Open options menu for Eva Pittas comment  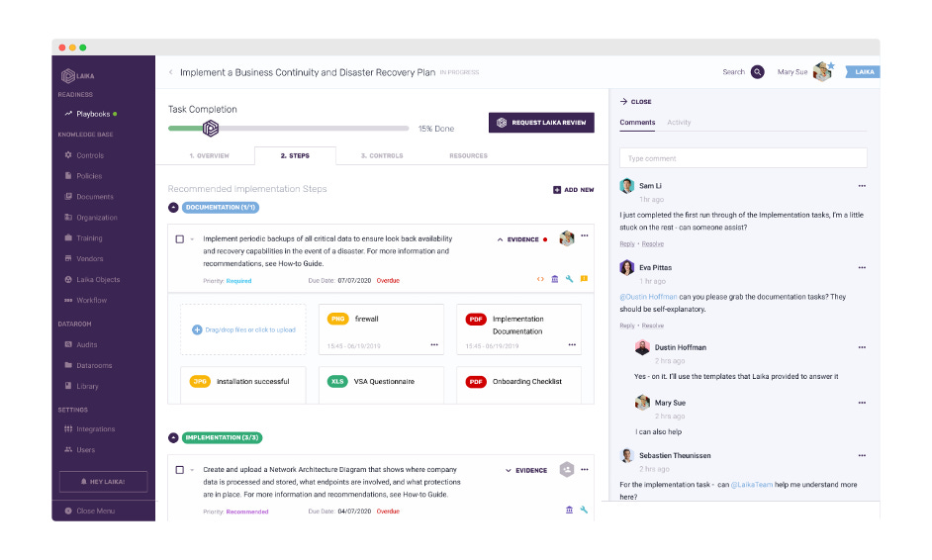point(862,267)
